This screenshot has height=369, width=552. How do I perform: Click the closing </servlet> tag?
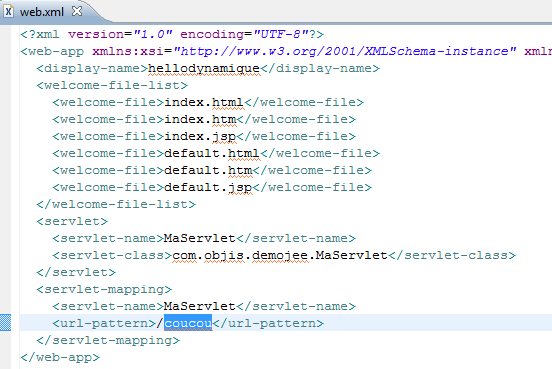(76, 273)
